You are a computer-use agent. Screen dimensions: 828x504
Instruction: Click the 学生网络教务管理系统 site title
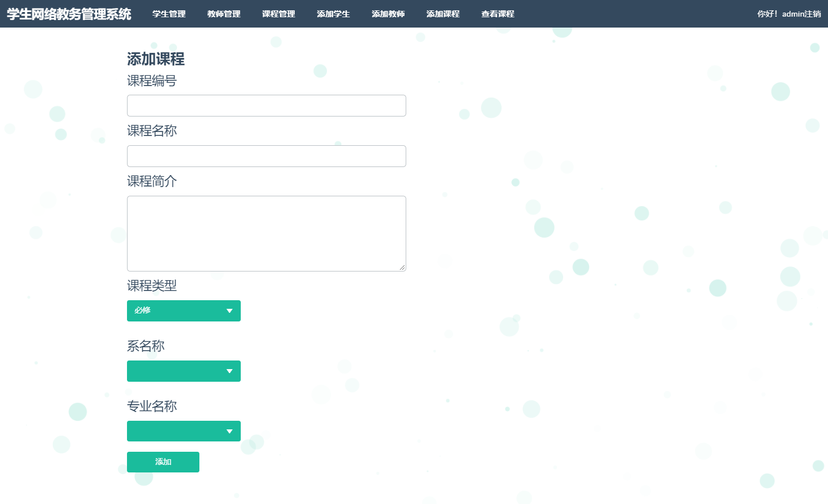click(69, 14)
